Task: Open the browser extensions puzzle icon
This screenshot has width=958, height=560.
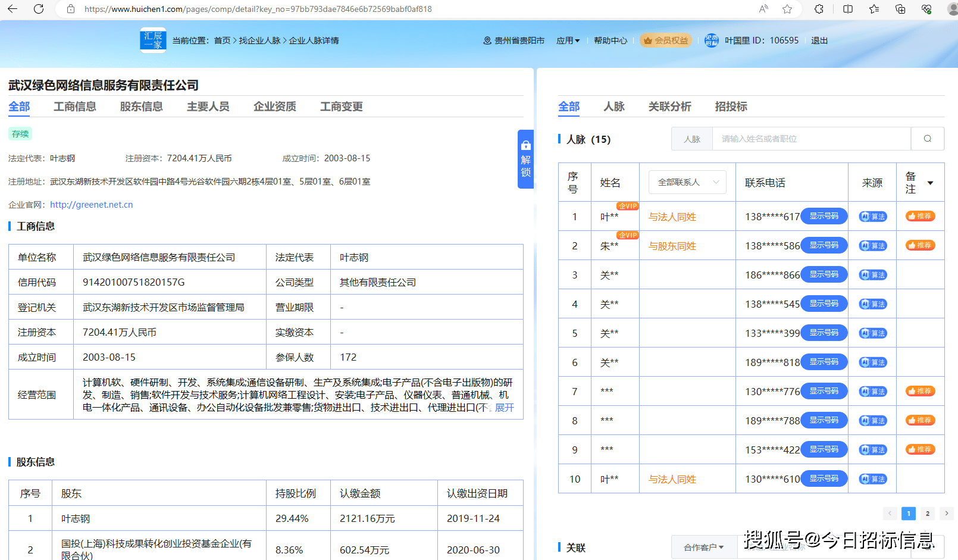Action: 819,9
